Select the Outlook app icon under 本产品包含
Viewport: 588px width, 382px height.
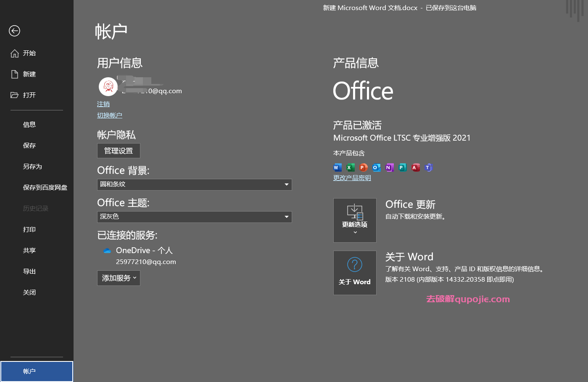[x=377, y=167]
